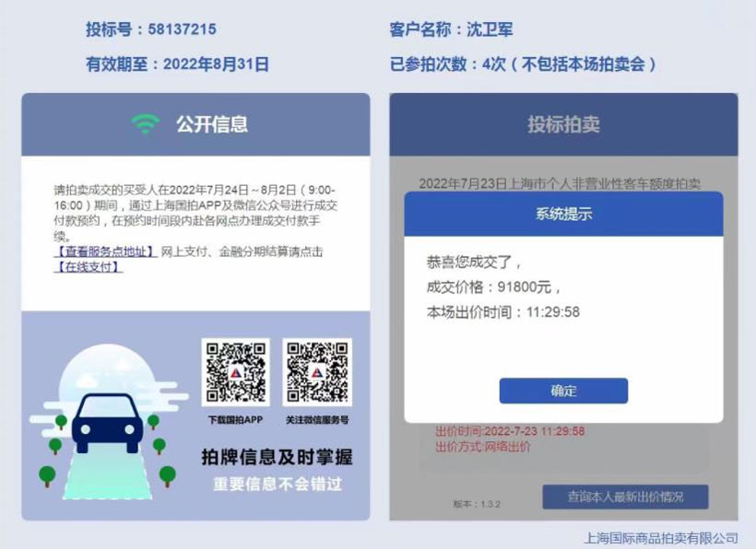Click the bid number 58137215
Screen dimensions: 756x549
coord(182,29)
